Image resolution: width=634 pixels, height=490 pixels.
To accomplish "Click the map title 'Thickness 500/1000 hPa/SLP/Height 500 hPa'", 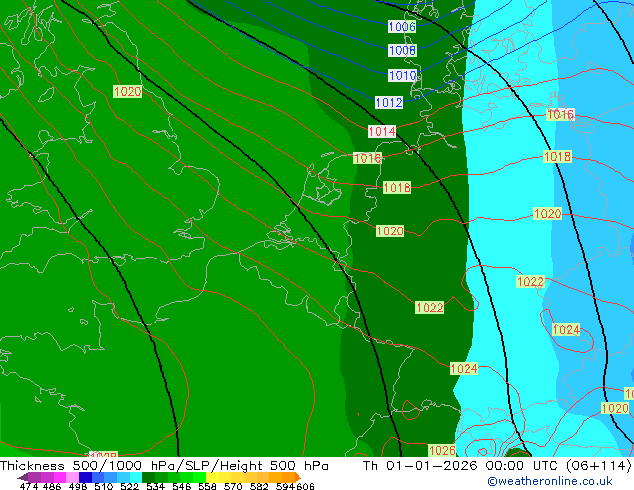I will (x=164, y=466).
